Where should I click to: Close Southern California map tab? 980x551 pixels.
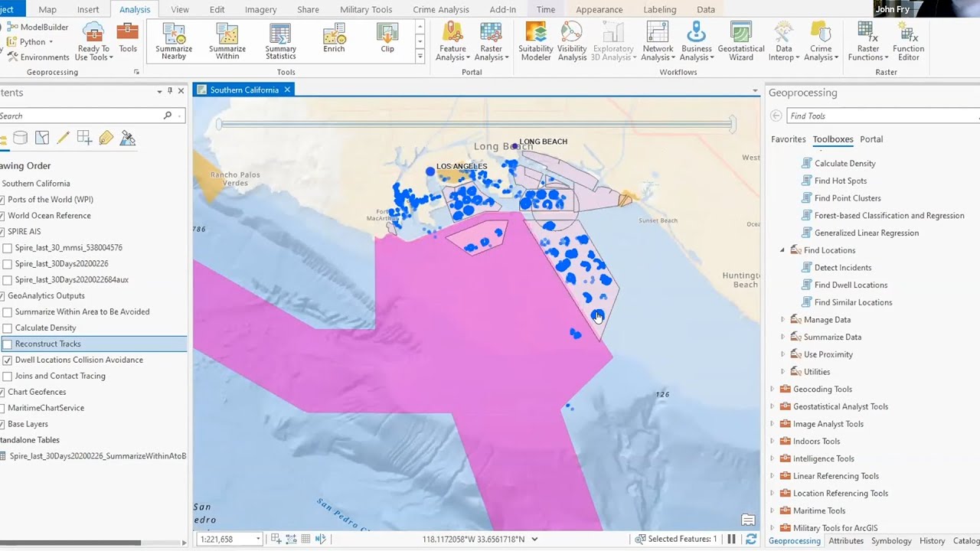point(287,90)
